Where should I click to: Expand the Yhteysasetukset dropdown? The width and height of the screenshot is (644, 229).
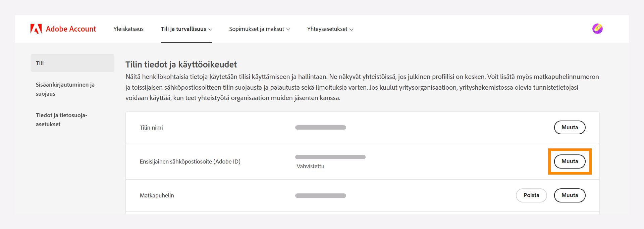click(x=330, y=29)
